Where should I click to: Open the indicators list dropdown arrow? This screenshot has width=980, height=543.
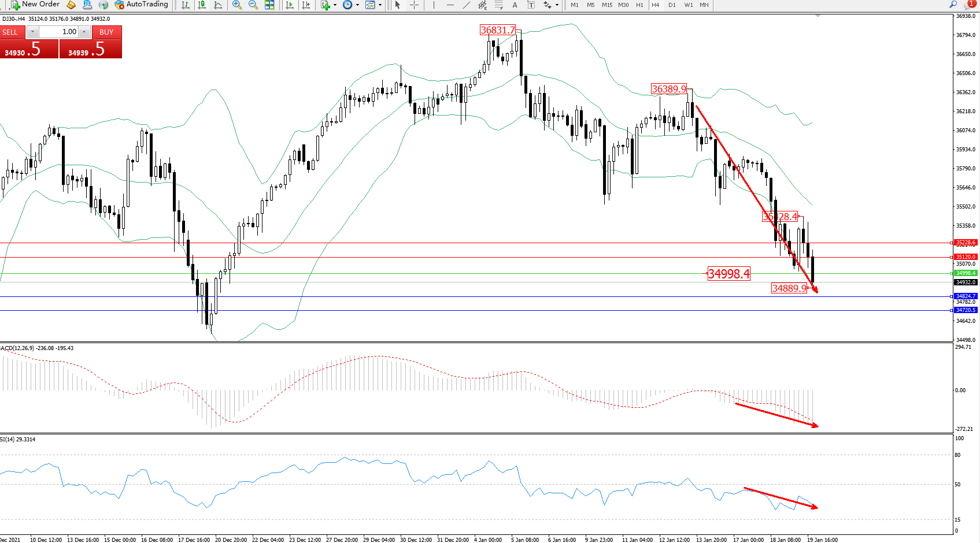(335, 5)
